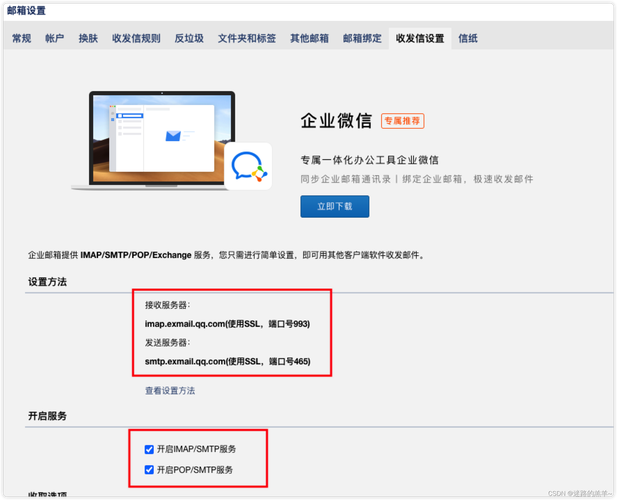This screenshot has height=500, width=617.
Task: Open the 文件夹和标签 tab
Action: click(x=247, y=38)
